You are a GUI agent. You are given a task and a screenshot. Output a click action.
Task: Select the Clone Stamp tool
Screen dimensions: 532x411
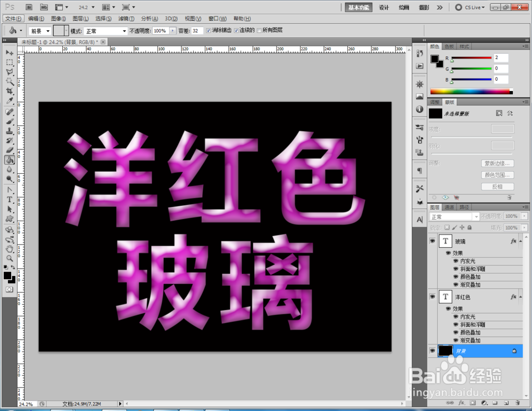pyautogui.click(x=10, y=131)
